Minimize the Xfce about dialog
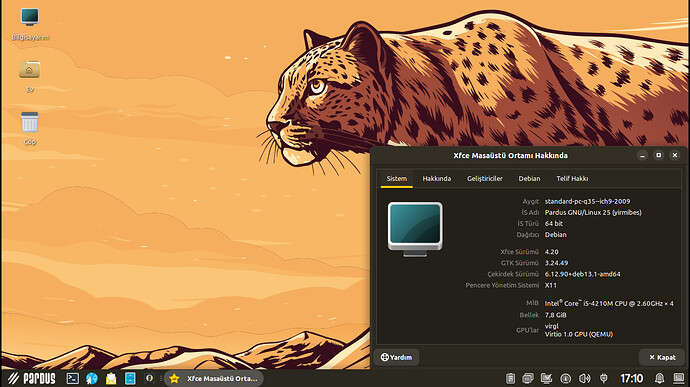Viewport: 690px width, 387px height. pyautogui.click(x=642, y=155)
